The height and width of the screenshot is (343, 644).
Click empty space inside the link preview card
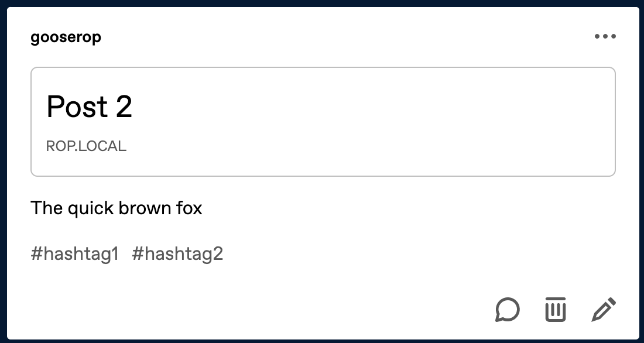[381, 123]
